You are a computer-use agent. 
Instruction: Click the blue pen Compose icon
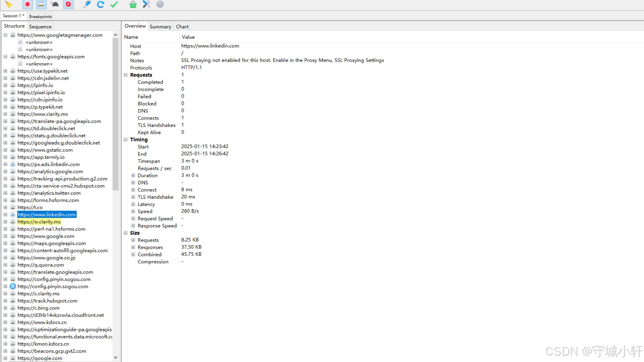(x=87, y=4)
